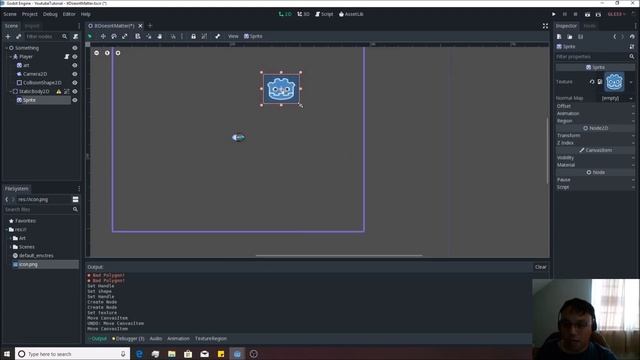Open AssetLib workspace
The width and height of the screenshot is (640, 360).
(x=351, y=14)
